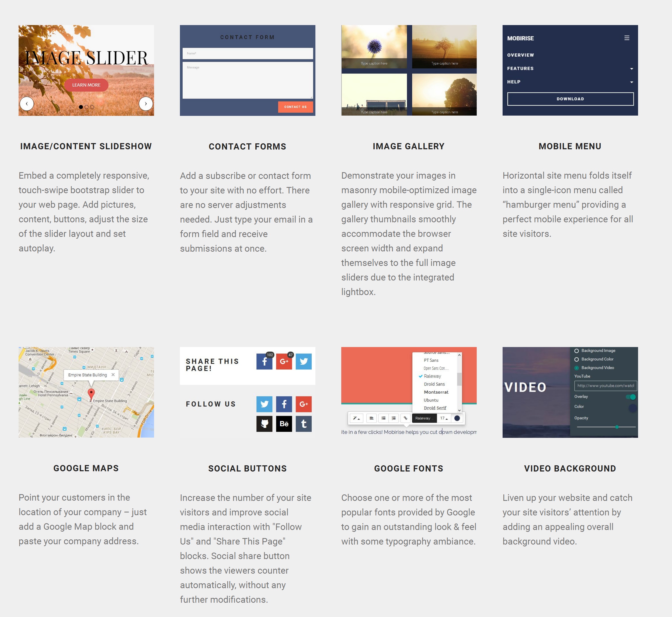
Task: Click the Facebook share icon
Action: pos(264,361)
